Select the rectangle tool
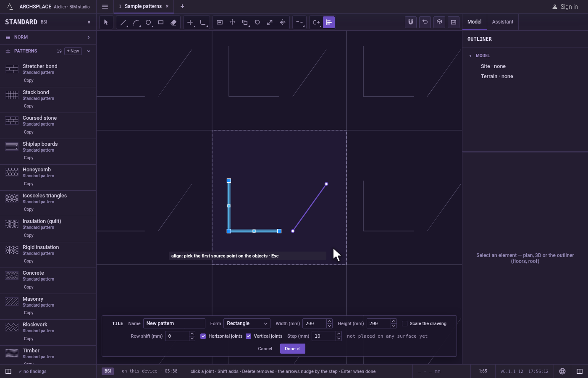588x378 pixels. [x=161, y=22]
